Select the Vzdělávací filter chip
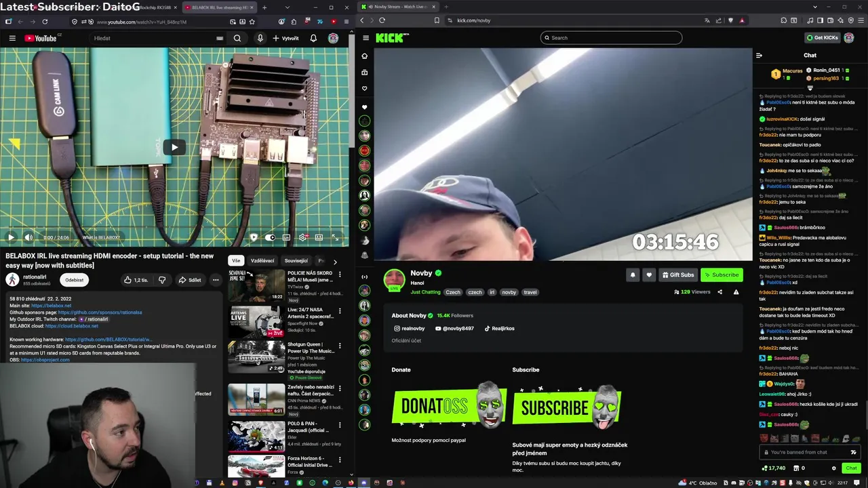 coord(262,261)
